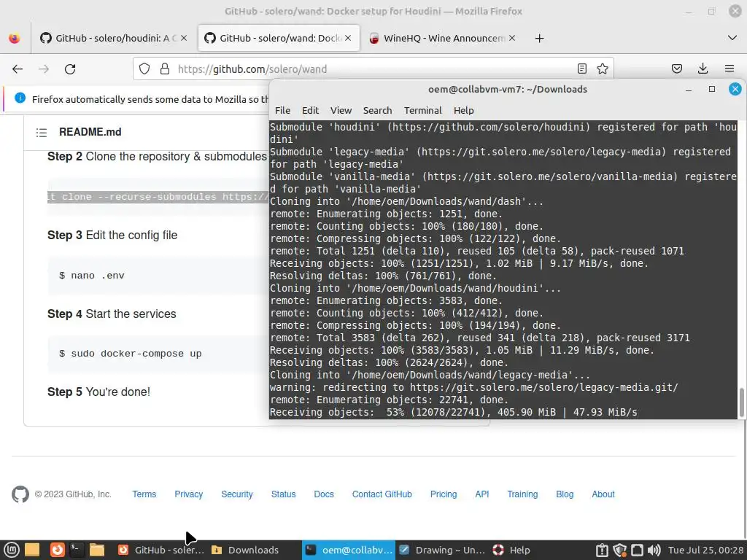
Task: Click the taskbar clock Tue Jul 25, 00:28
Action: point(705,550)
